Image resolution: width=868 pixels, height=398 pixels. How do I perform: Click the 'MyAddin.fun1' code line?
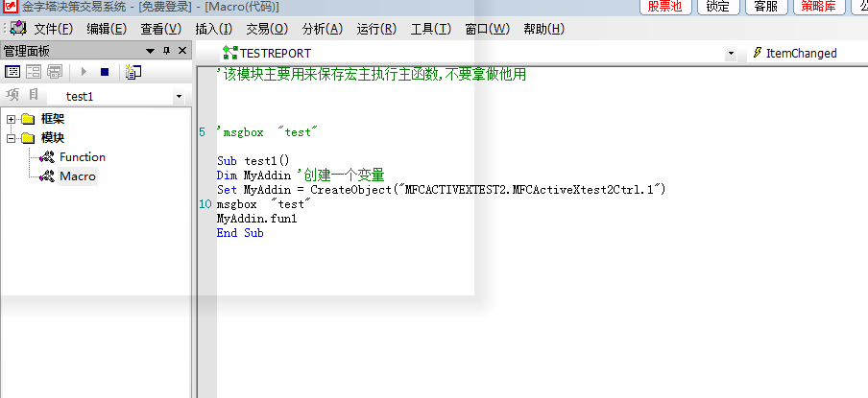click(x=257, y=219)
